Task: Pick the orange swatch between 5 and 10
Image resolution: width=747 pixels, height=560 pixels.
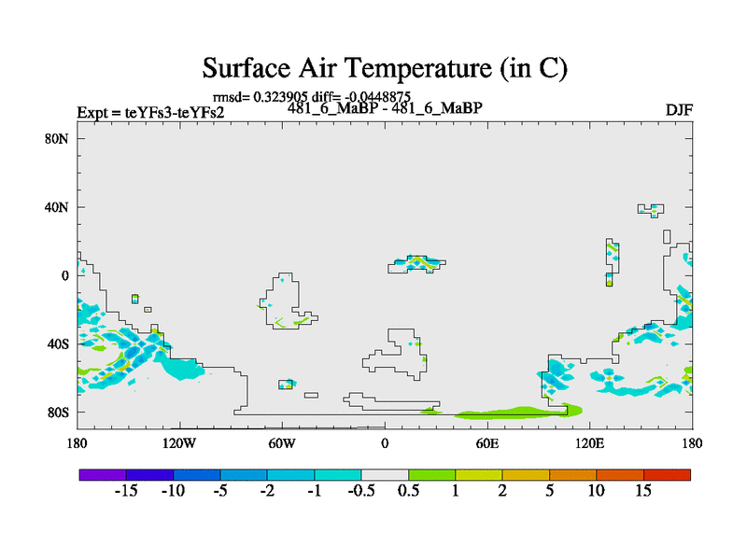Action: [572, 474]
